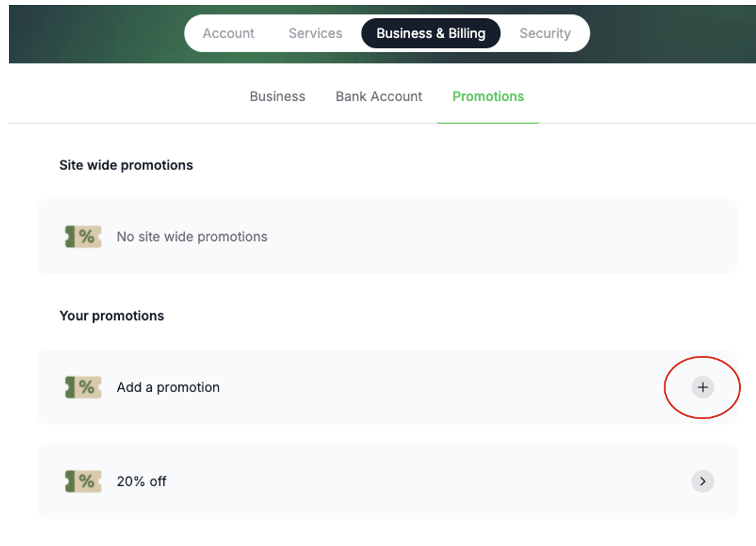This screenshot has width=756, height=546.
Task: Click the Your promotions heading
Action: click(x=112, y=316)
